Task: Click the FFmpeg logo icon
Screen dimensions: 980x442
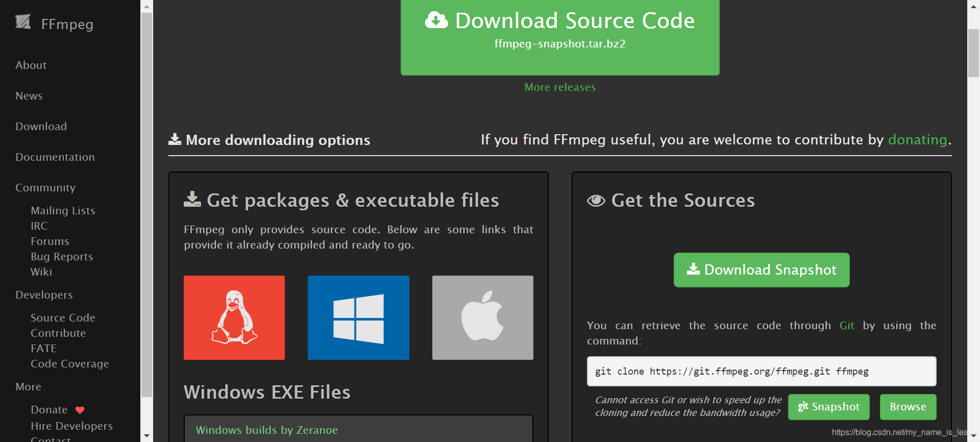Action: 23,22
